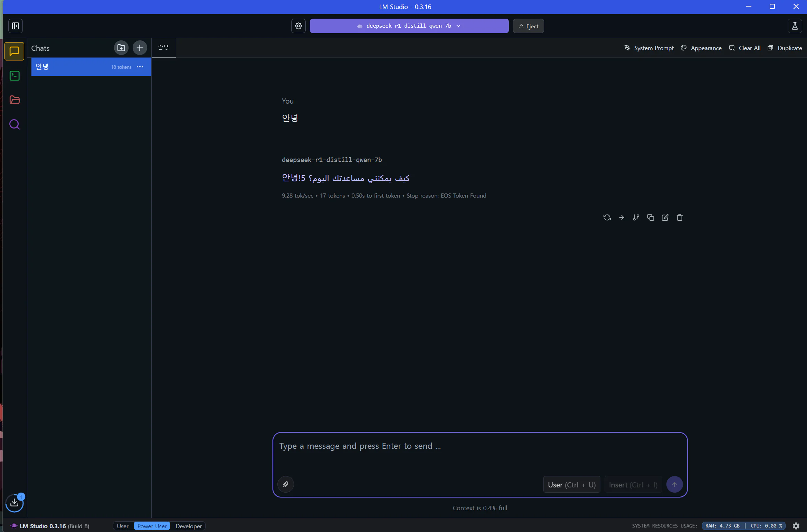
Task: Attach a file with the paperclip icon
Action: [x=286, y=484]
